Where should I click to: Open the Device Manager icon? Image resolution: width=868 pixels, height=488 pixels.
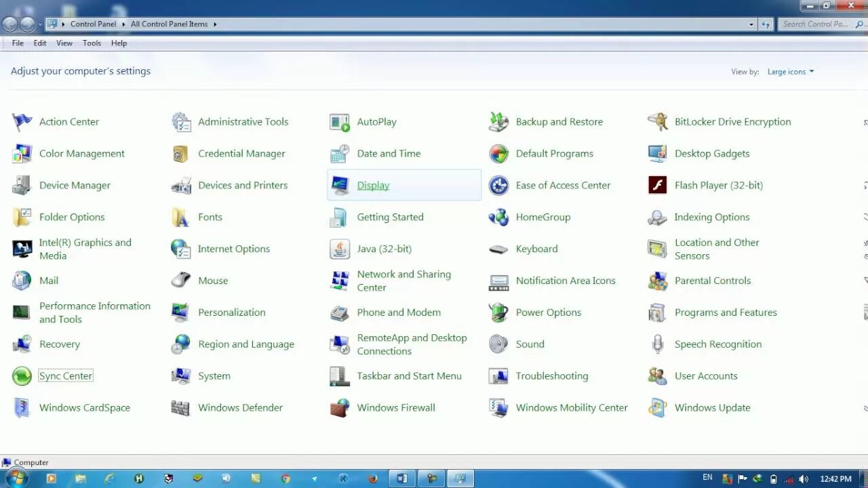click(x=22, y=186)
